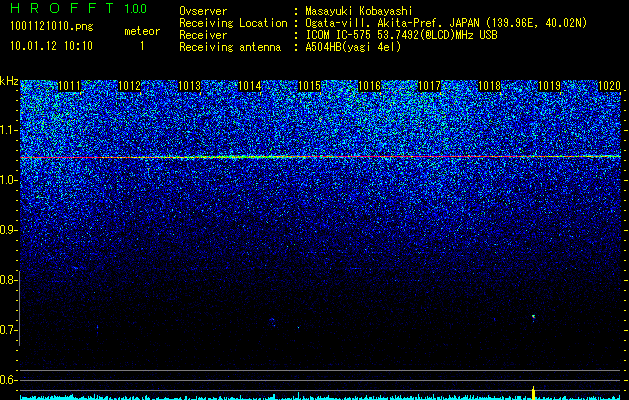629x400 pixels.
Task: Click time marker 1015
Action: pos(309,86)
